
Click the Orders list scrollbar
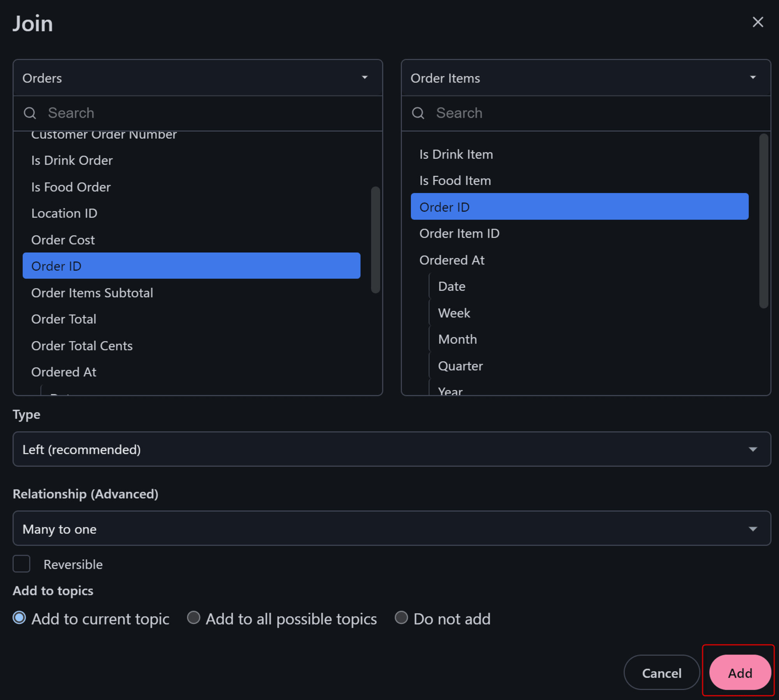pos(375,240)
